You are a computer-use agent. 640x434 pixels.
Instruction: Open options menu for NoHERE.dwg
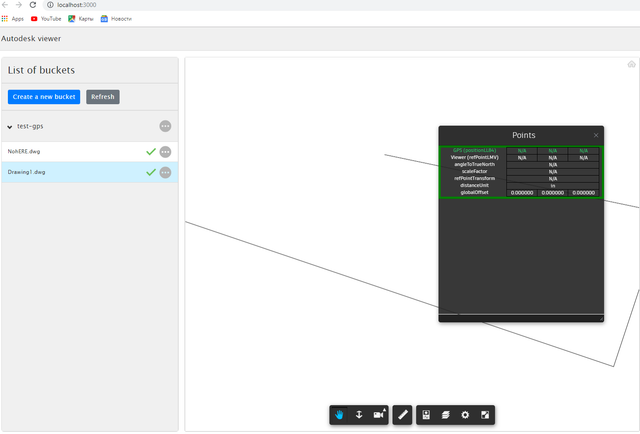(165, 152)
